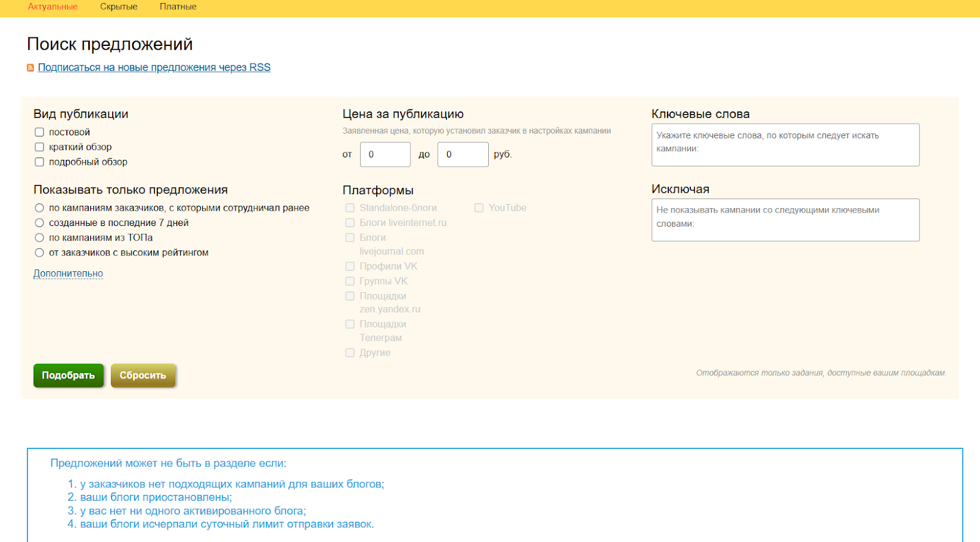Expand the Дополнительно section

point(68,274)
